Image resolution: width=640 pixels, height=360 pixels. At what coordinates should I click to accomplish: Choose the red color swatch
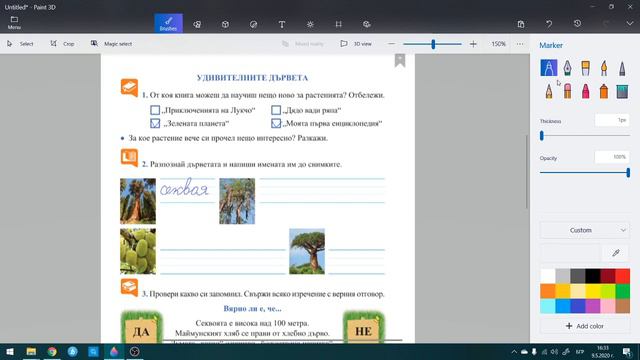pyautogui.click(x=622, y=276)
